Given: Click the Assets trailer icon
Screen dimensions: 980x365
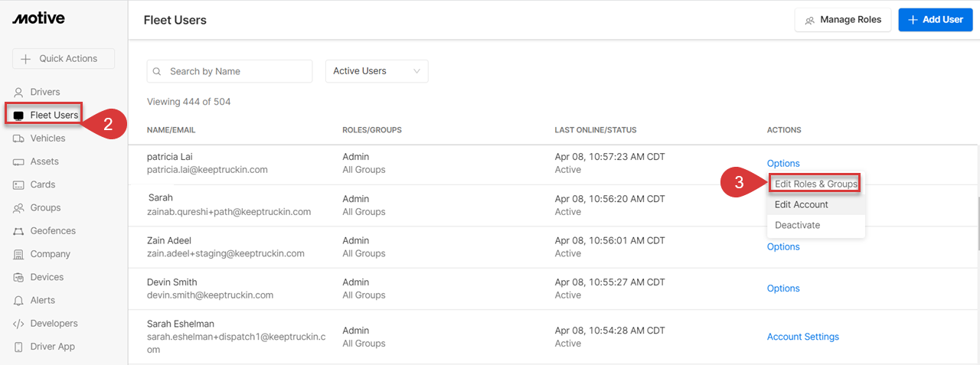Looking at the screenshot, I should pyautogui.click(x=19, y=161).
